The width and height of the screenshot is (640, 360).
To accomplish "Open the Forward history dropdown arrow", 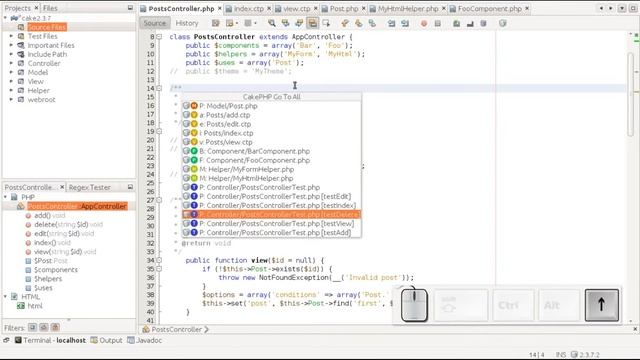I will [255, 23].
